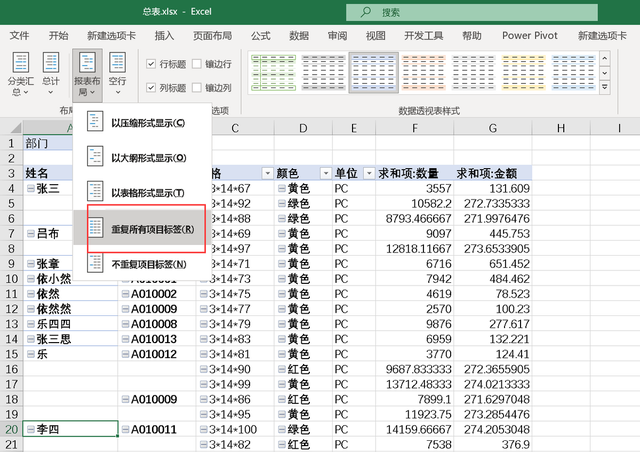Open the Report Layout (报表布局) button
This screenshot has height=452, width=640.
[87, 74]
